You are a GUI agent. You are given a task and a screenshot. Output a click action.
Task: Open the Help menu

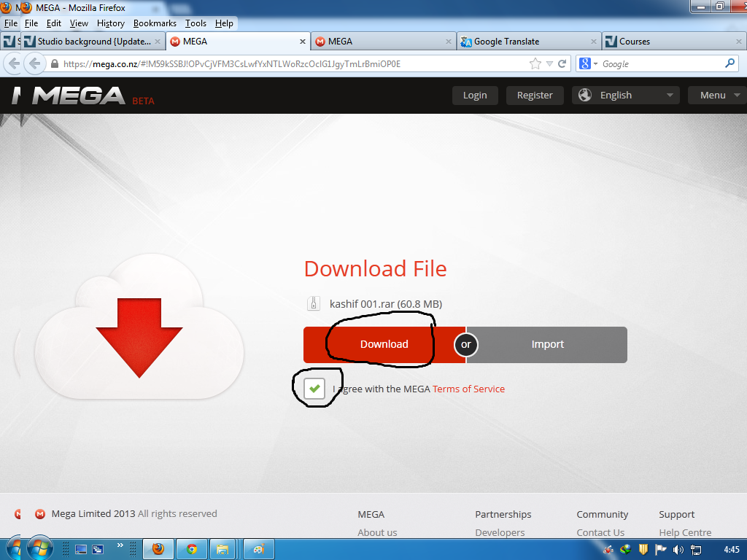click(224, 23)
